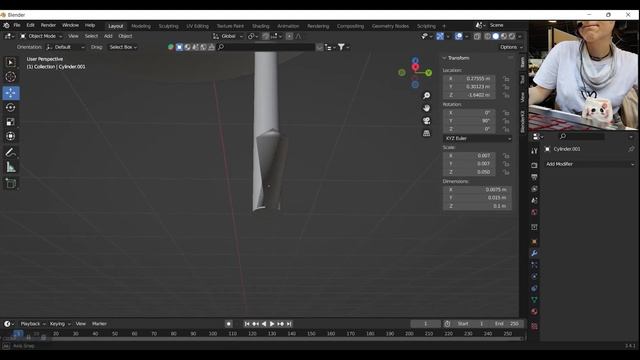Open viewport Add menu

(x=108, y=36)
